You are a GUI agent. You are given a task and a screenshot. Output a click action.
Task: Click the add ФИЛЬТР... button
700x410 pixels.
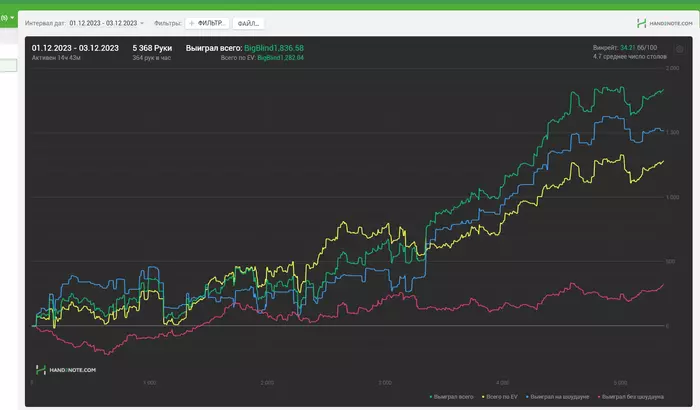tap(208, 23)
